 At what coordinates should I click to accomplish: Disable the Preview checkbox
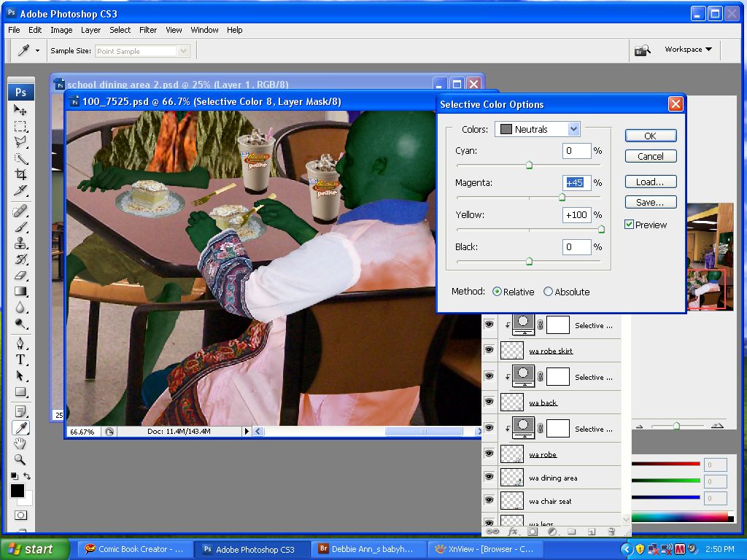630,225
